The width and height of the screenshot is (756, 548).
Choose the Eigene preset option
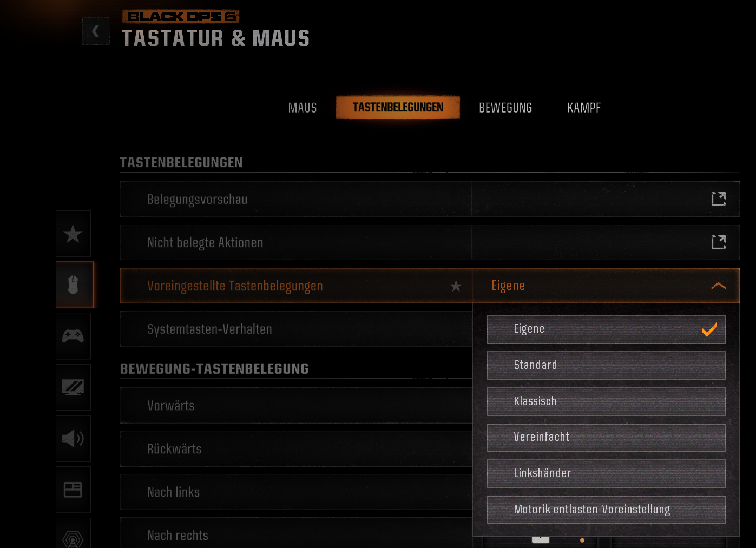(606, 329)
